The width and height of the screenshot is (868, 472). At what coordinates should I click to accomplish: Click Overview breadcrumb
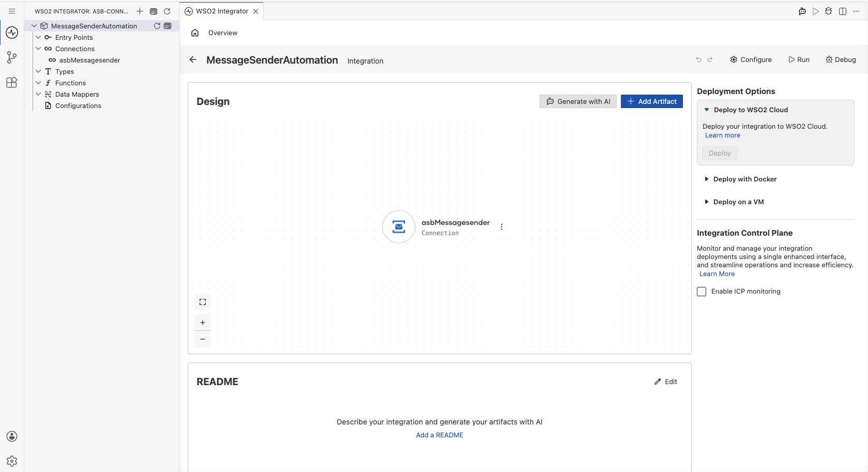pos(223,33)
